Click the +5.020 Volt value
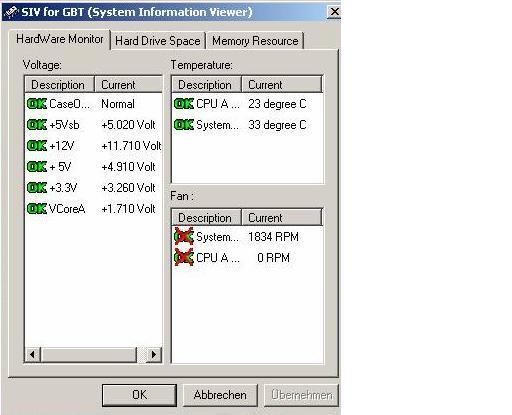 tap(128, 125)
